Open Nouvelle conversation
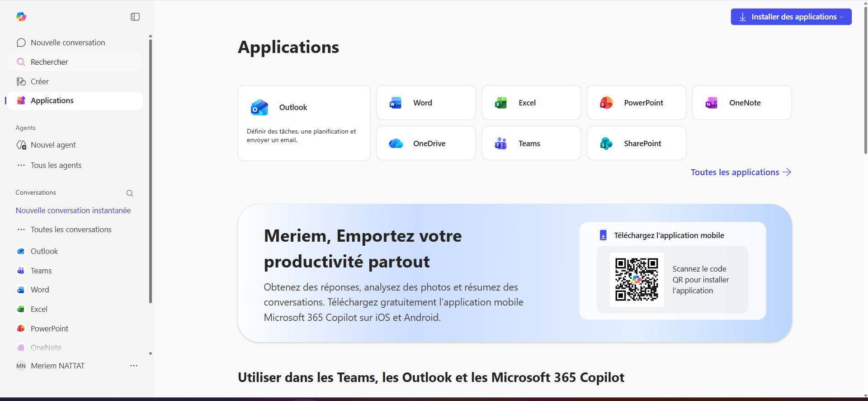Viewport: 868px width, 401px height. pyautogui.click(x=67, y=42)
